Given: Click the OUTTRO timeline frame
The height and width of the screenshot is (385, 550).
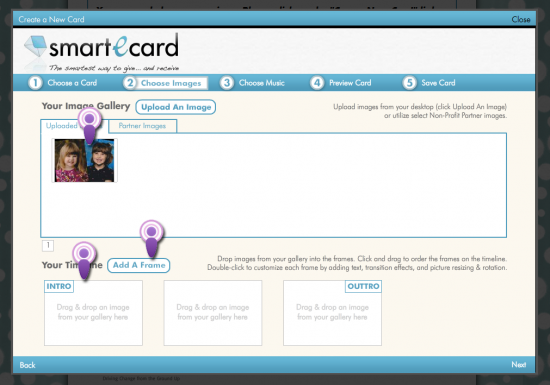Looking at the screenshot, I should 332,313.
